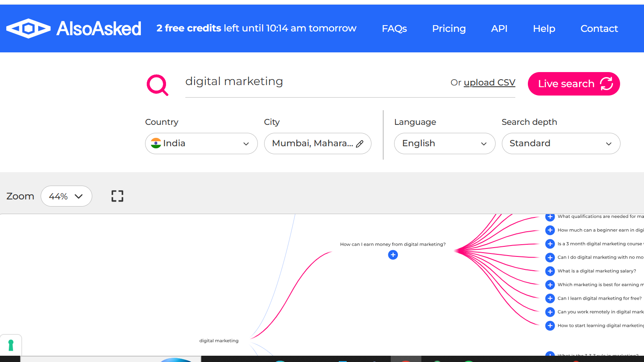Click the upload CSV link

[489, 82]
